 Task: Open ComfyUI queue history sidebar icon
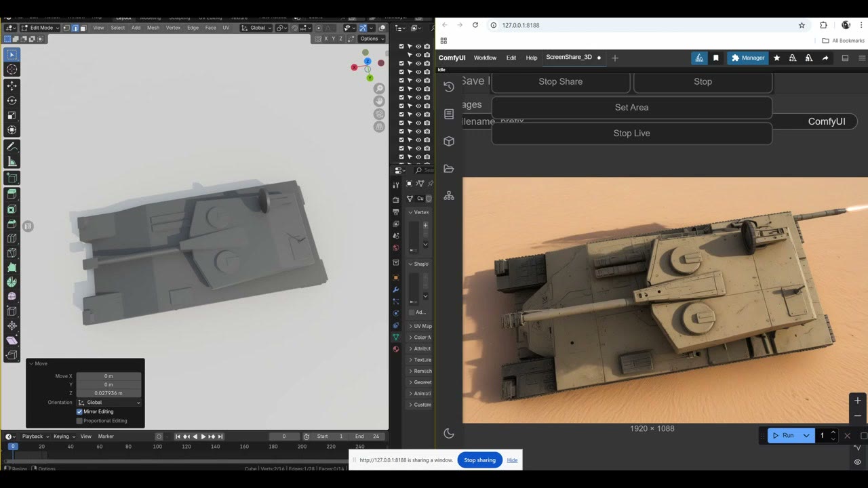pos(449,87)
